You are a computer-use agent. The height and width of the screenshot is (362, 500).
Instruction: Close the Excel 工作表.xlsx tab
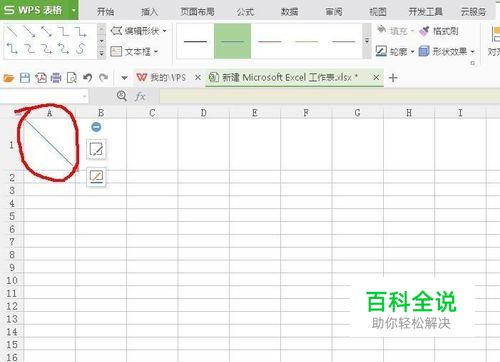pos(376,78)
